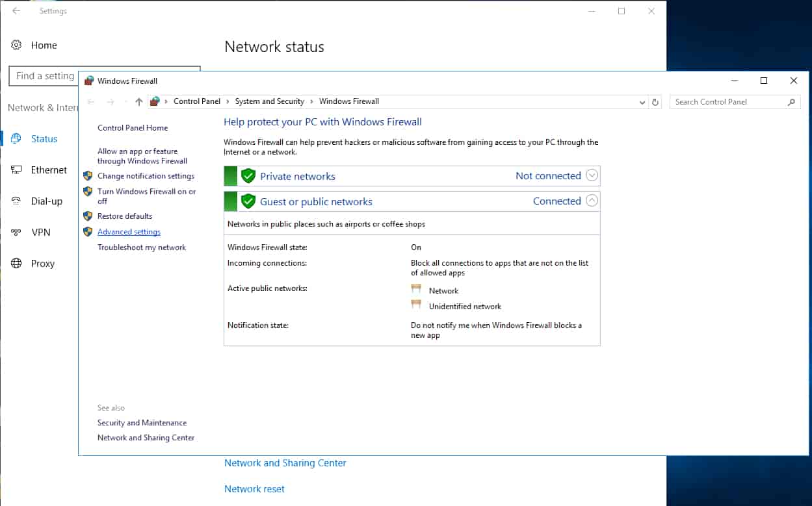Collapse the Guest or public networks section
Viewport: 812px width, 506px height.
(591, 201)
